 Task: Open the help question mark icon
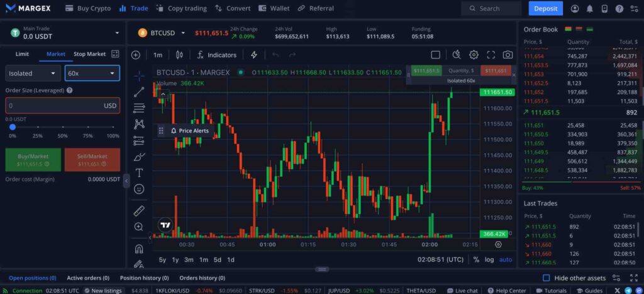619,8
